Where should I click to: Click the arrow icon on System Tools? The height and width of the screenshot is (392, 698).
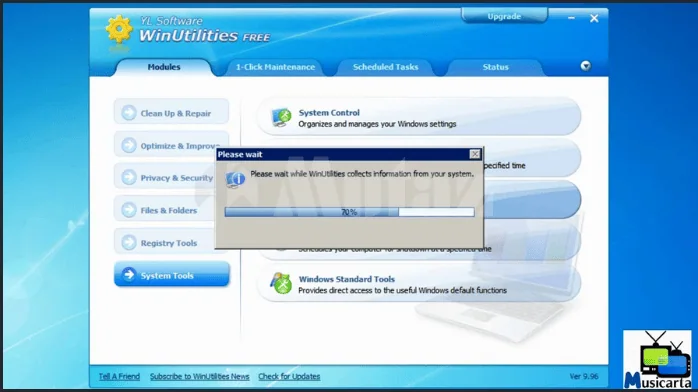click(129, 275)
